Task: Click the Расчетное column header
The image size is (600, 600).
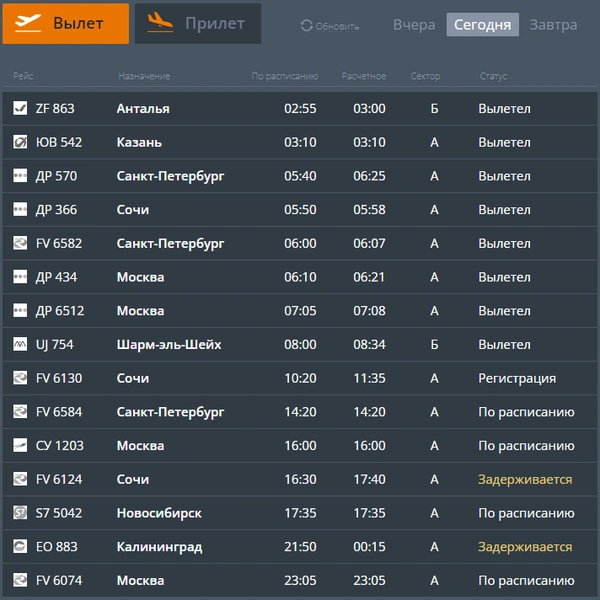Action: click(364, 76)
